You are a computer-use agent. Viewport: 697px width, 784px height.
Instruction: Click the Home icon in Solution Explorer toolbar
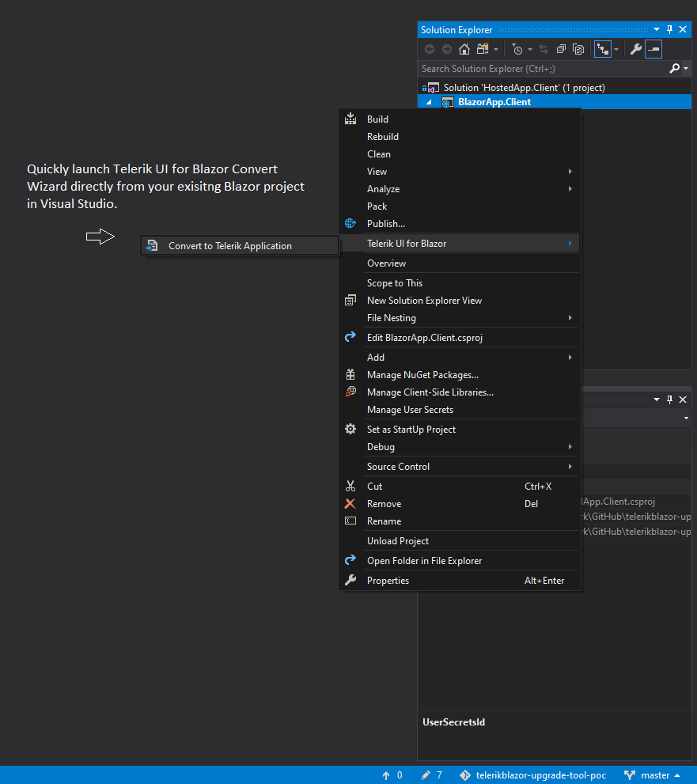click(464, 49)
